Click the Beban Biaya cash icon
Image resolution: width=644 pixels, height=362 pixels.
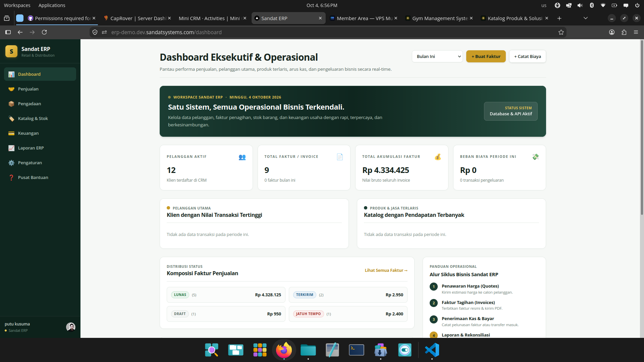(536, 157)
